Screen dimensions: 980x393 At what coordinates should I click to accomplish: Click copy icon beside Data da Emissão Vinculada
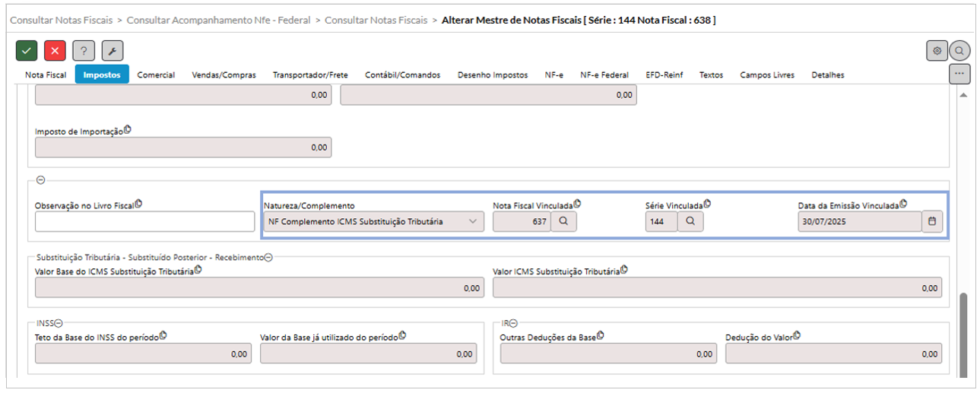tap(903, 204)
